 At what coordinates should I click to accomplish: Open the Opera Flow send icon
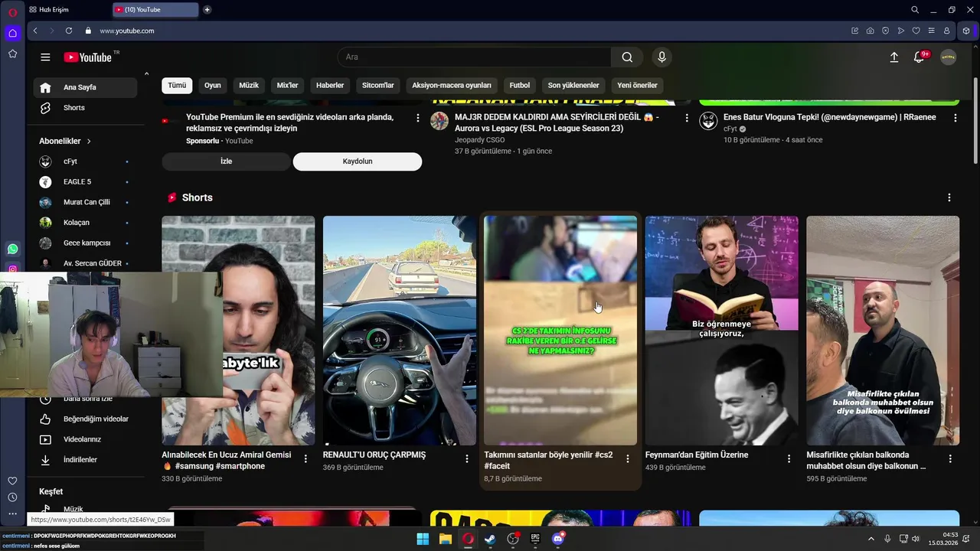pos(901,31)
